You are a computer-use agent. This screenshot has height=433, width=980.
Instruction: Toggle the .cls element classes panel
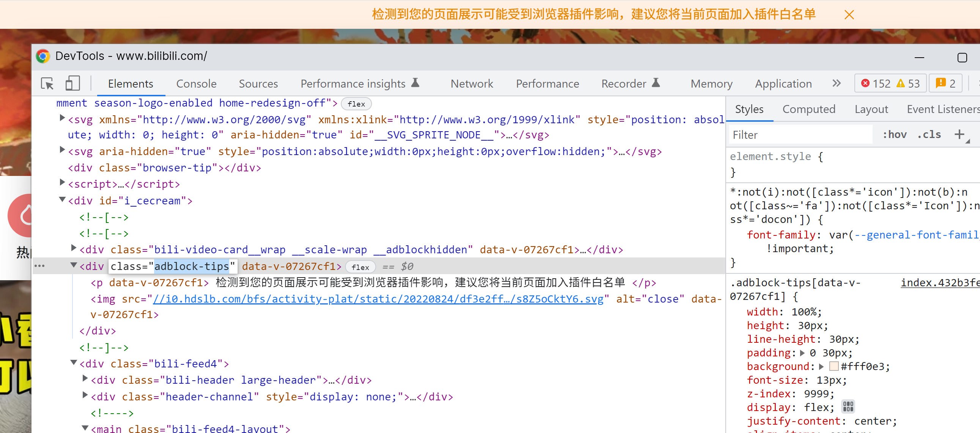click(929, 134)
